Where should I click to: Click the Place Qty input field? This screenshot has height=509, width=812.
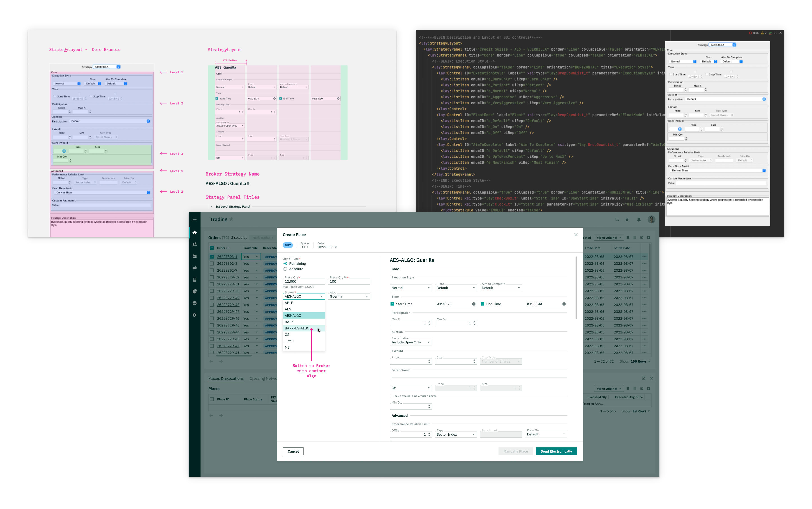304,281
